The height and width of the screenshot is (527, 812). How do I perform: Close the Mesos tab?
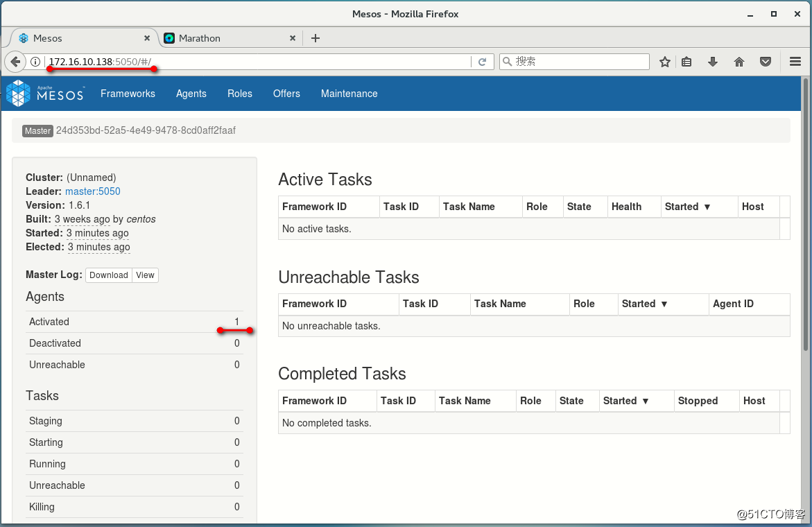click(x=147, y=38)
